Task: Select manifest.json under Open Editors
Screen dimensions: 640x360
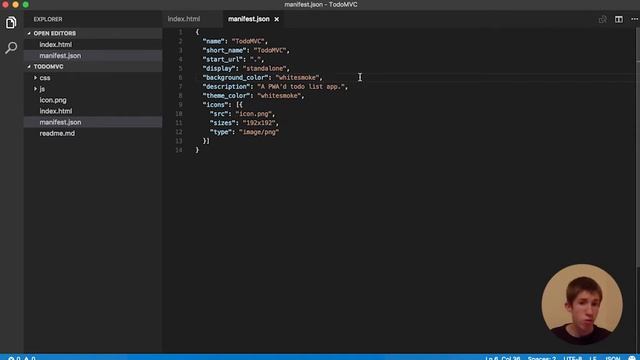Action: [60, 56]
